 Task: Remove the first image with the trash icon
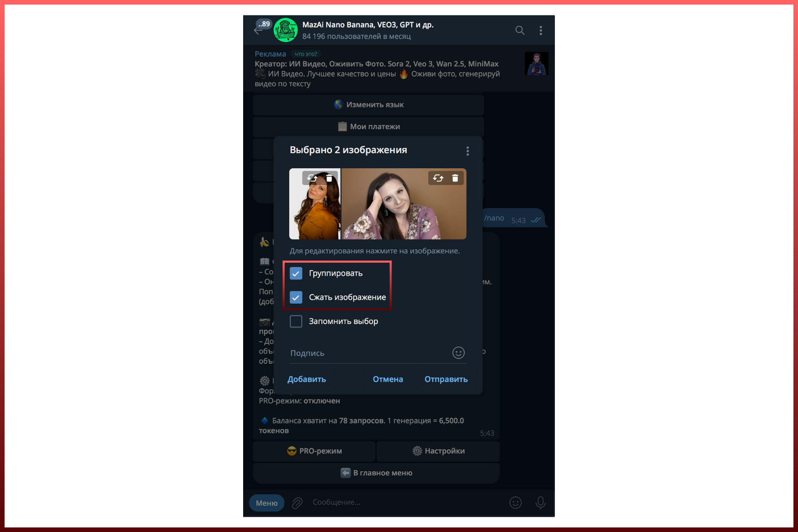tap(329, 178)
